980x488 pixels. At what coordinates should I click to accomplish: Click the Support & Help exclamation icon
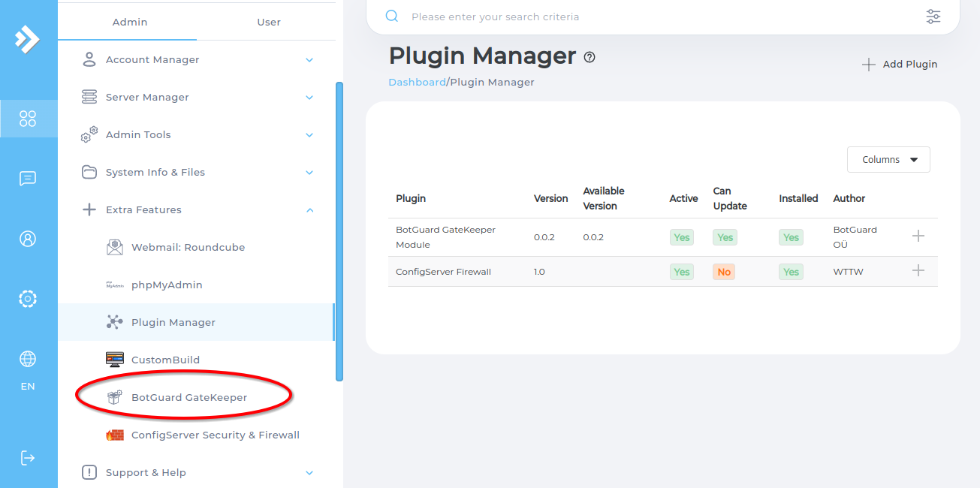coord(89,472)
